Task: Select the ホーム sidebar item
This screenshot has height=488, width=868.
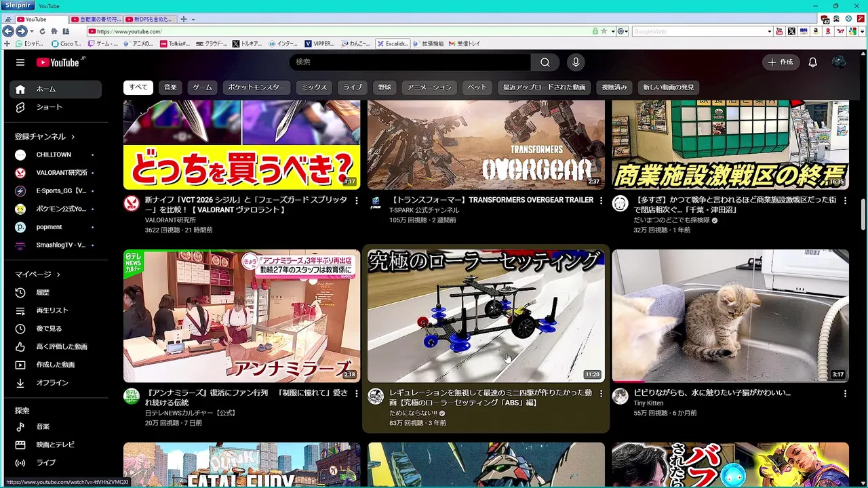Action: click(56, 89)
